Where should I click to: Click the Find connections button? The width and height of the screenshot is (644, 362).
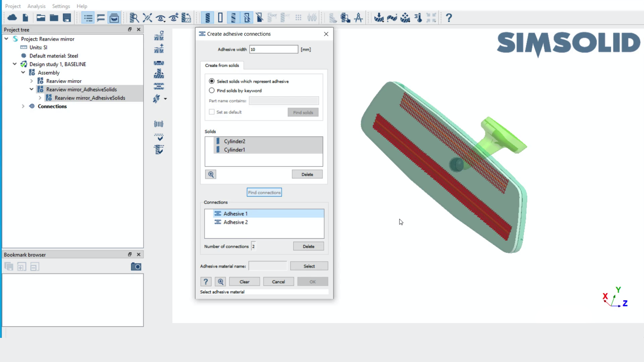click(264, 192)
